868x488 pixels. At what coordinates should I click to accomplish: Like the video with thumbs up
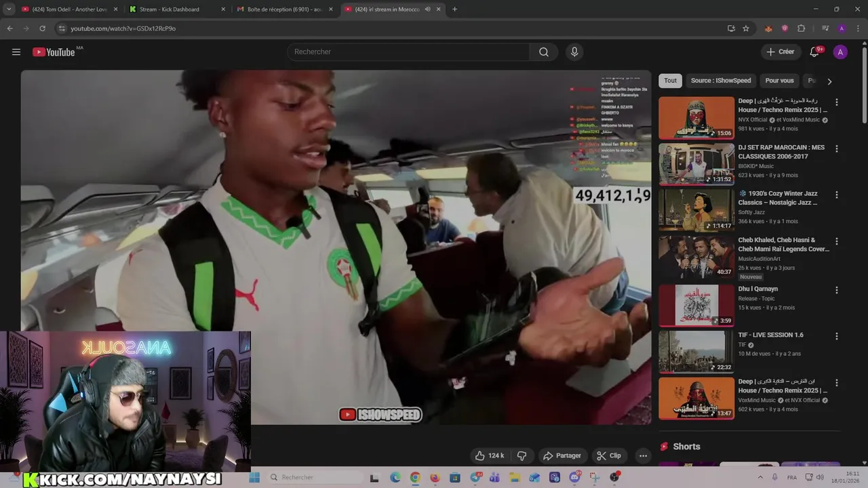click(489, 455)
